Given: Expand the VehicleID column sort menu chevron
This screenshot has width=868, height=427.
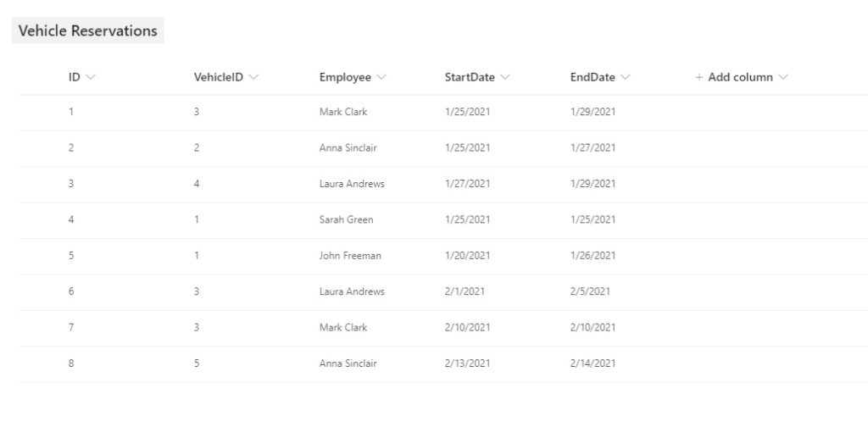Looking at the screenshot, I should pyautogui.click(x=253, y=77).
